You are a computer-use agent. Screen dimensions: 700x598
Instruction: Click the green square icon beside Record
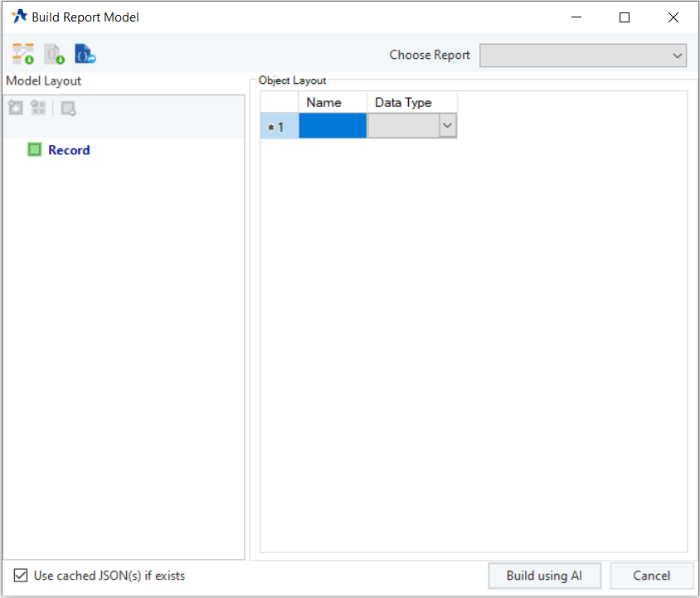(x=35, y=150)
